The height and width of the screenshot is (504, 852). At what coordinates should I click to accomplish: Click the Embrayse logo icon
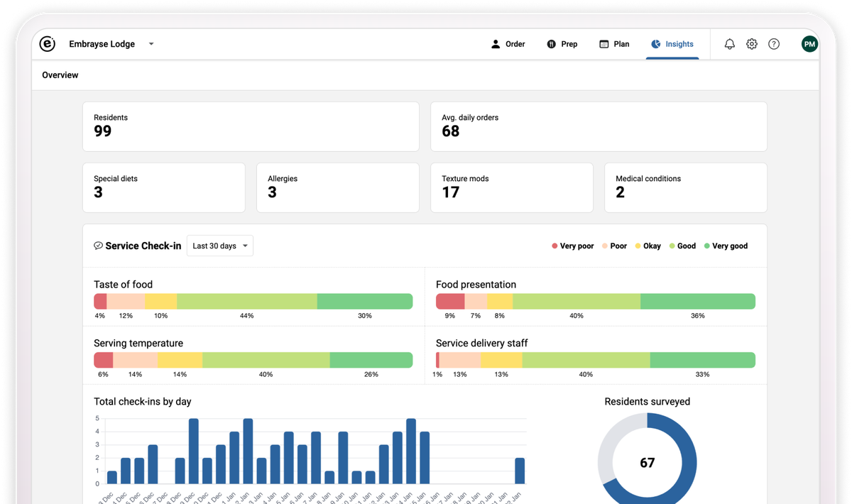[x=48, y=44]
